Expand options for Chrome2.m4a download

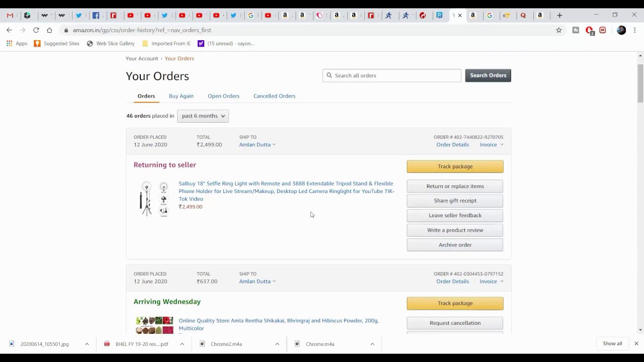[277, 344]
